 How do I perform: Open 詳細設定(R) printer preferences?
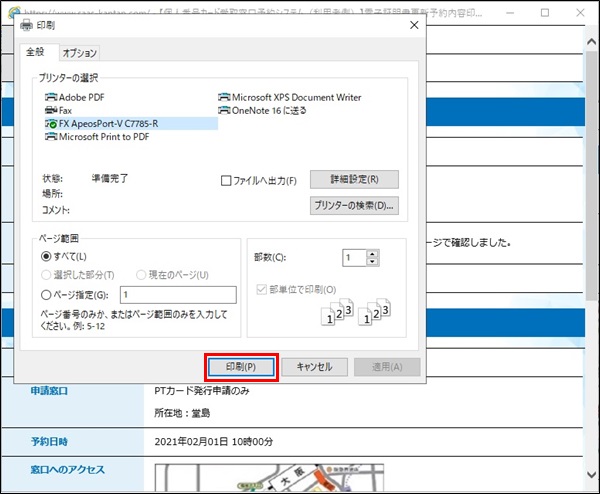(x=354, y=180)
